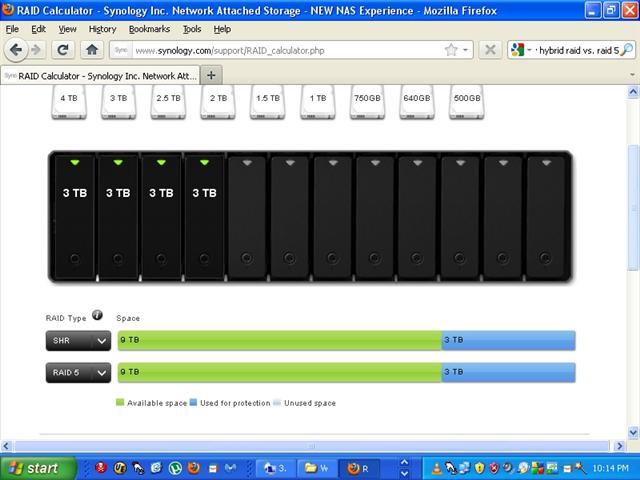The image size is (640, 480).
Task: Select the 500GB drive icon
Action: [x=467, y=102]
